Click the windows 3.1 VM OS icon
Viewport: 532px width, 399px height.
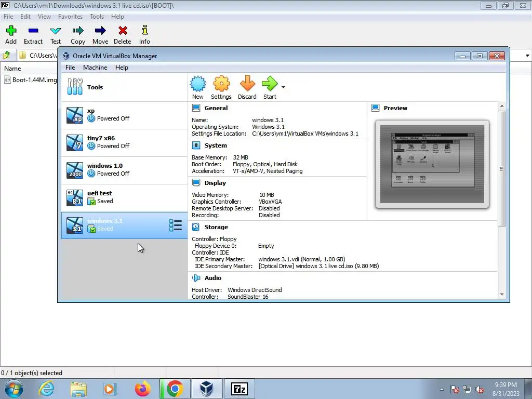tap(75, 225)
